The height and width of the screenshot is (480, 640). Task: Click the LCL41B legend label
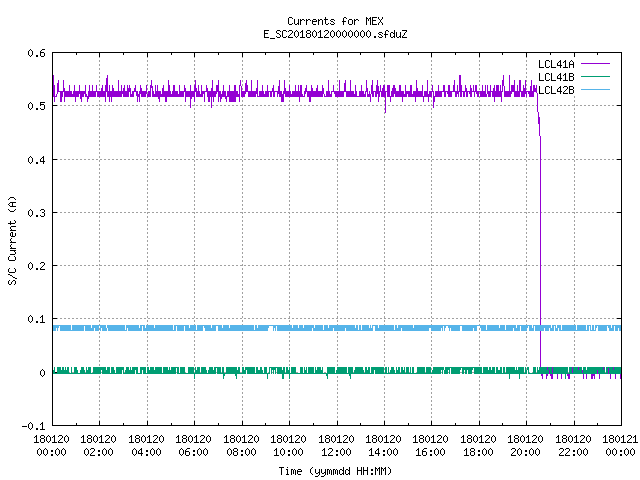pyautogui.click(x=556, y=77)
